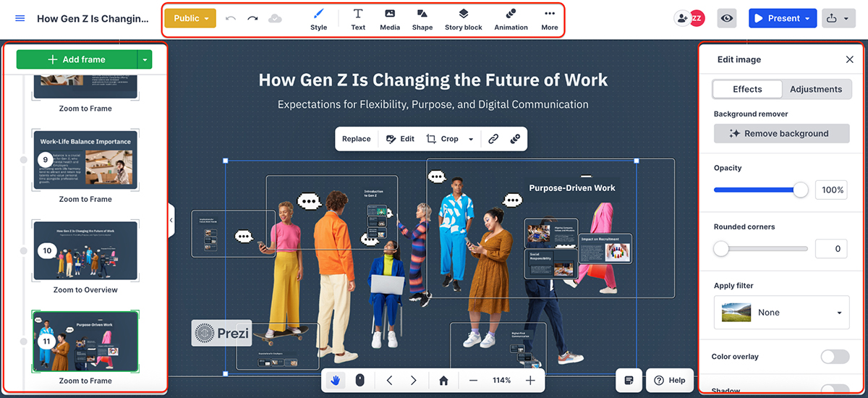Zoom out with the minus button
The height and width of the screenshot is (398, 868).
pos(473,380)
